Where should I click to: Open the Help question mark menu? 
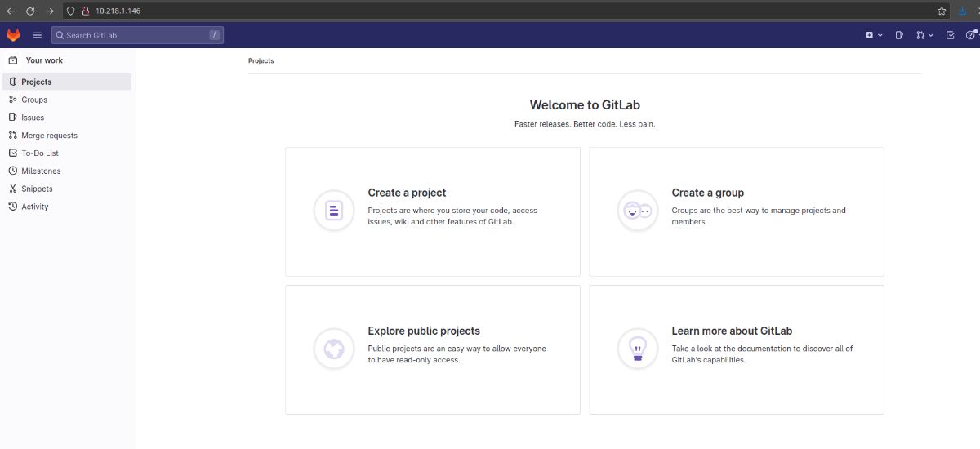tap(971, 35)
